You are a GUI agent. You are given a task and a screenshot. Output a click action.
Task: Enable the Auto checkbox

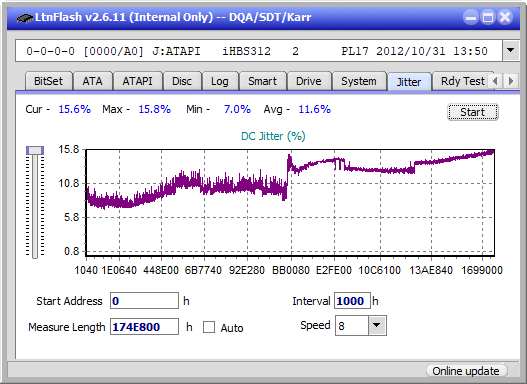pyautogui.click(x=209, y=327)
